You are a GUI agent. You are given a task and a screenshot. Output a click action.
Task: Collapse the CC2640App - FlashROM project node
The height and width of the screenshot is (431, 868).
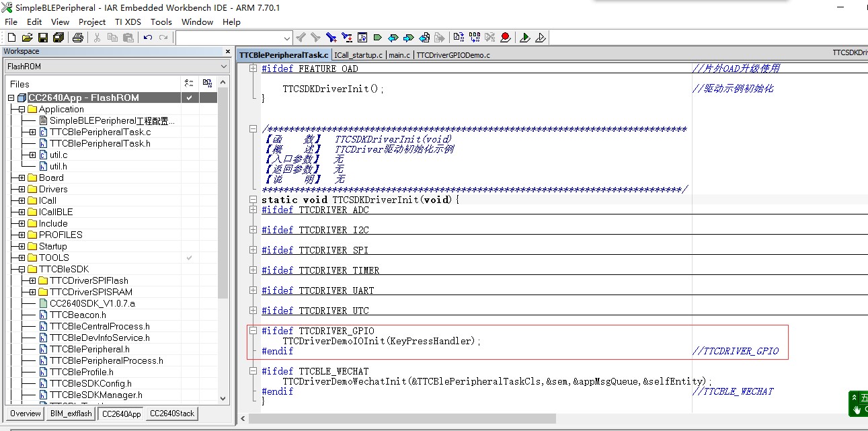tap(11, 97)
